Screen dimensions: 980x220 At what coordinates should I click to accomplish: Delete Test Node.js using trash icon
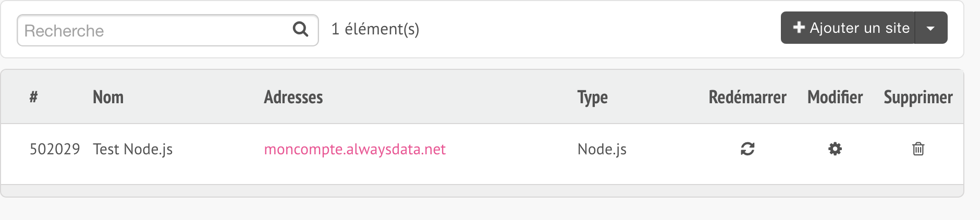(918, 149)
